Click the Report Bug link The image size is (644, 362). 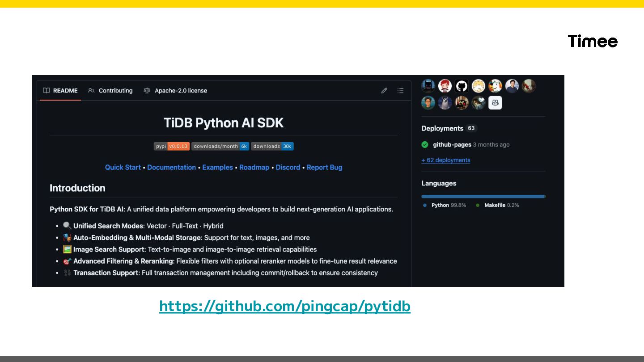click(325, 167)
